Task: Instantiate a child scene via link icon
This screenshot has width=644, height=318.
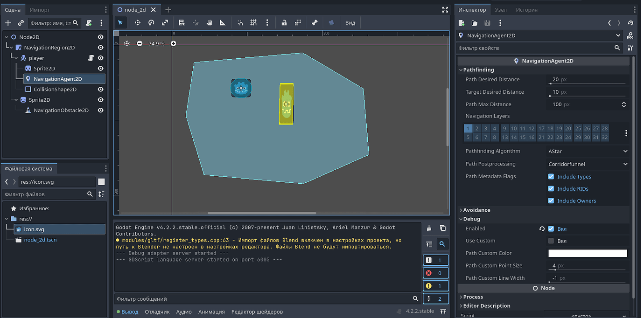Action: click(x=21, y=23)
